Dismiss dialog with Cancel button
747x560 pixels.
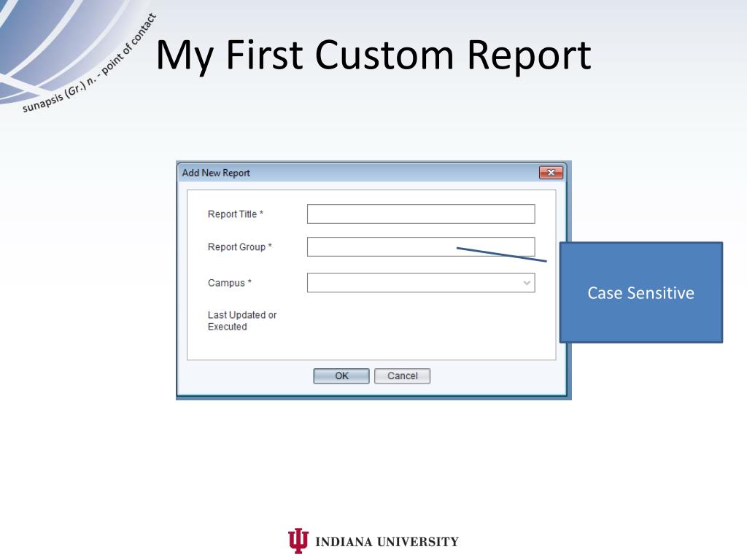coord(402,376)
